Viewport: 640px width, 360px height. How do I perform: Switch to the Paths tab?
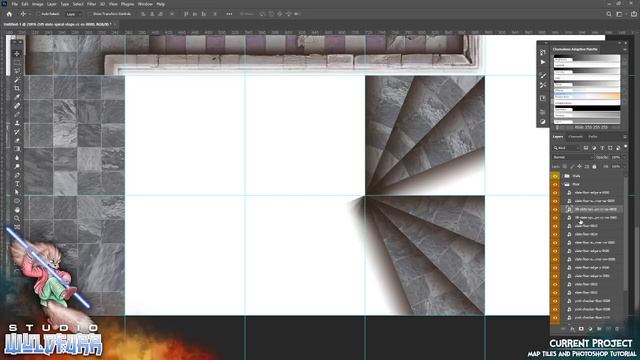click(x=593, y=137)
